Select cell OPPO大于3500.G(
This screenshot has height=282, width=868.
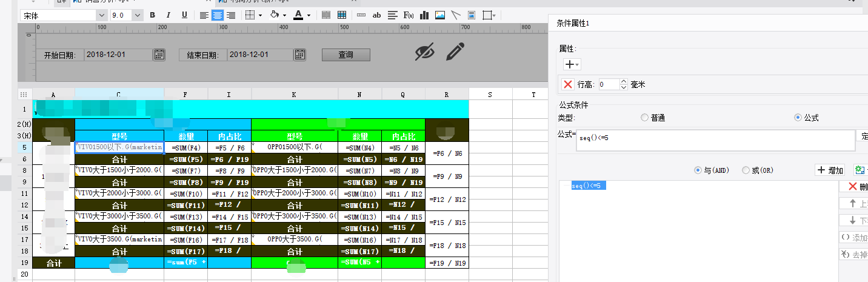(x=295, y=240)
